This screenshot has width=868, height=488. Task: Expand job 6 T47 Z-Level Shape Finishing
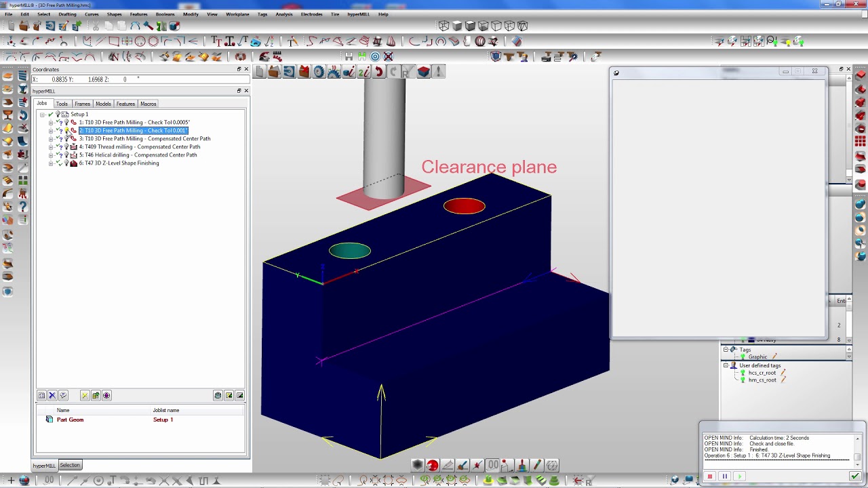coord(51,163)
